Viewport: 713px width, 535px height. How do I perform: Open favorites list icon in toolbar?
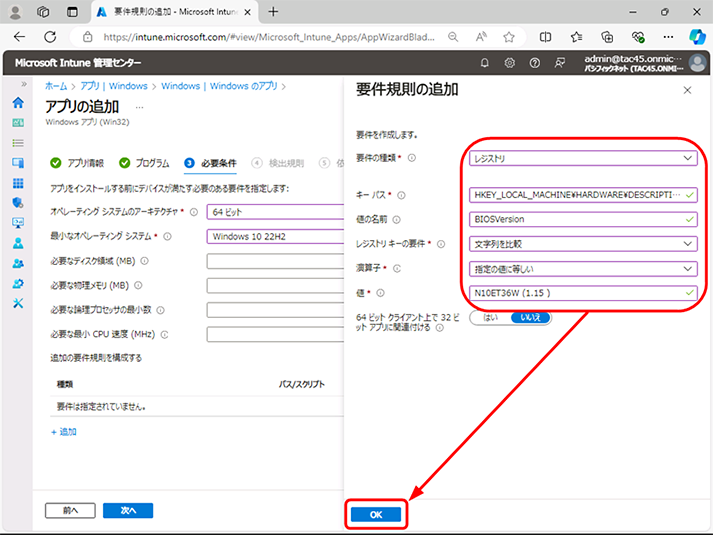point(576,37)
